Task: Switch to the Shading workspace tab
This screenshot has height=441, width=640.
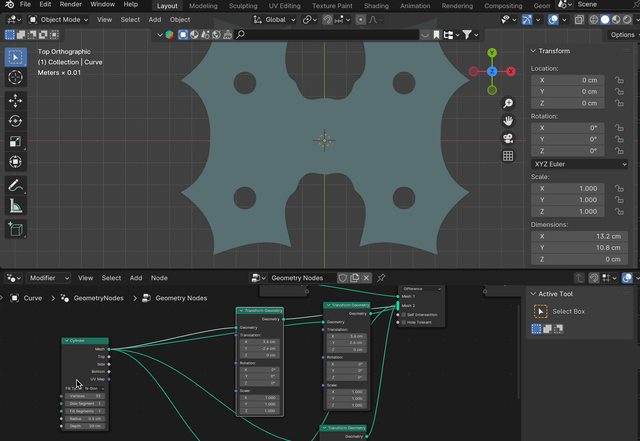Action: pos(376,6)
